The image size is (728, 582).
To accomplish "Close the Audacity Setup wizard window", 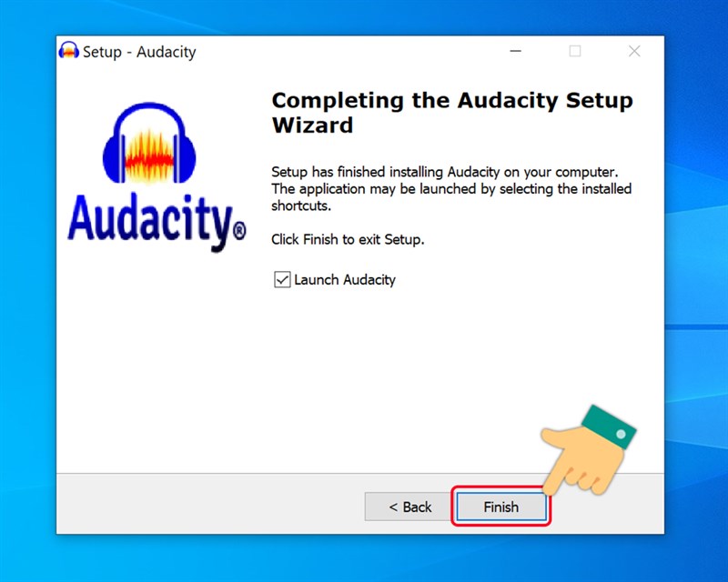I will [634, 51].
